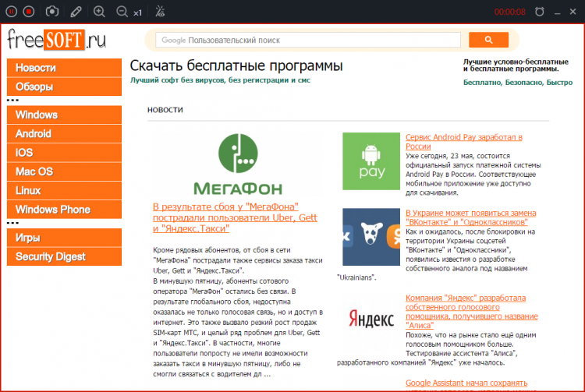Click the recording timer 00:00:08
Screen dimensions: 585x392
509,12
